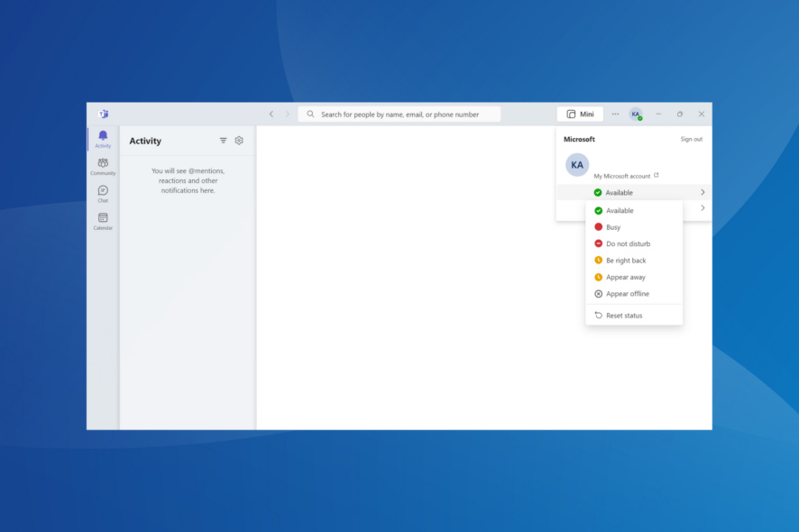Set status to Appear away
Image resolution: width=799 pixels, height=532 pixels.
[634, 277]
